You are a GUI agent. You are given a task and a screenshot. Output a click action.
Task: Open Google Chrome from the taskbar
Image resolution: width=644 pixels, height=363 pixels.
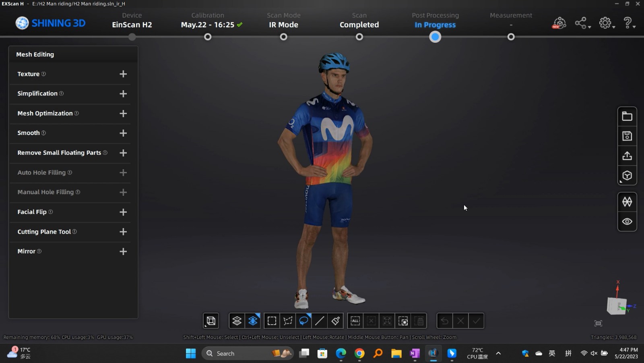359,353
